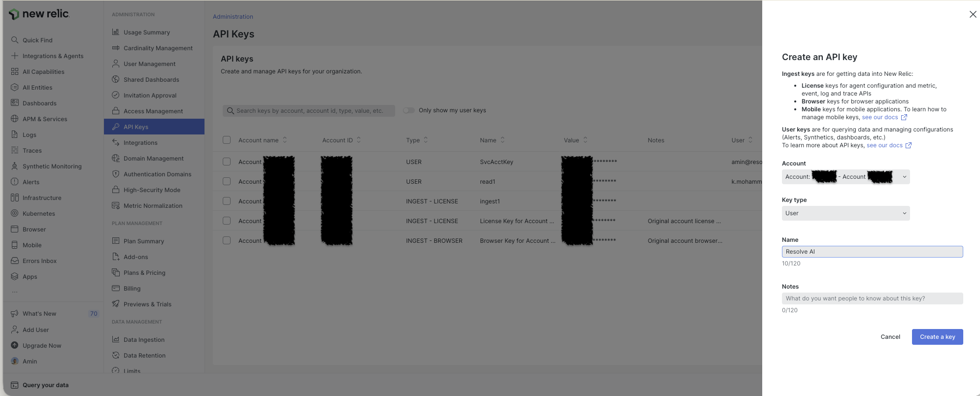This screenshot has height=396, width=980.
Task: Close the Create an API key panel
Action: tap(973, 14)
